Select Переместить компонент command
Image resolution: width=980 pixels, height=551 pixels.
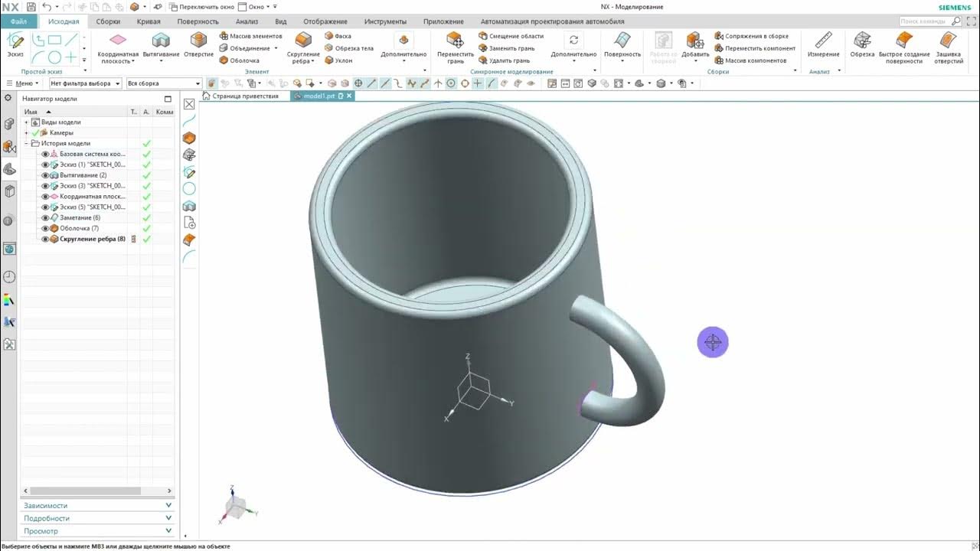[x=755, y=48]
